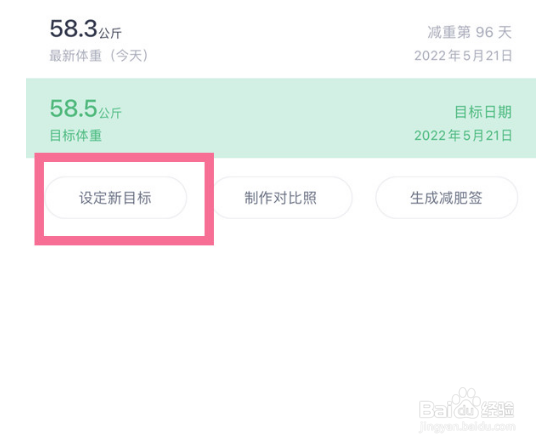This screenshot has height=446, width=547.
Task: Click the gray 2022年5月21日 date
Action: [x=463, y=56]
